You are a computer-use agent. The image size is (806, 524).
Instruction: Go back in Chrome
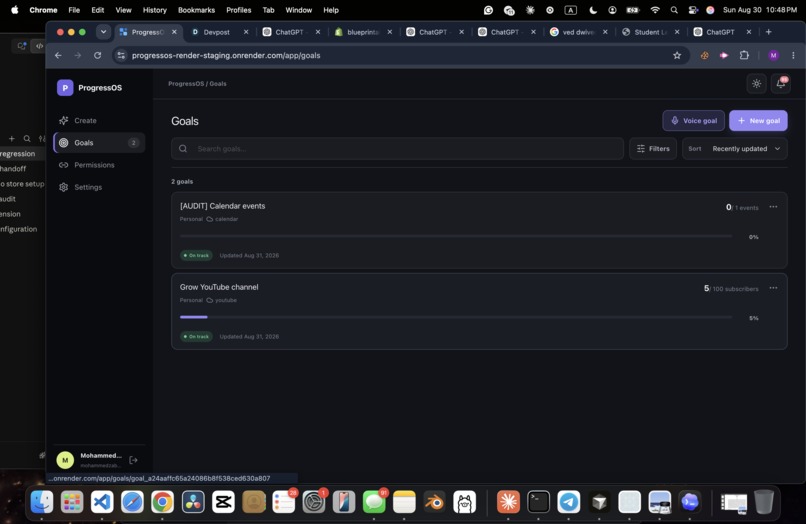click(58, 55)
